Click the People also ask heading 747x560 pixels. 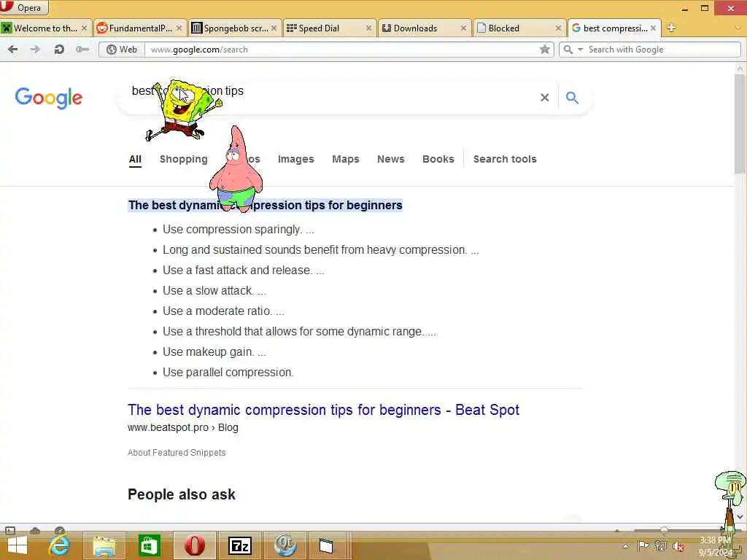(182, 494)
